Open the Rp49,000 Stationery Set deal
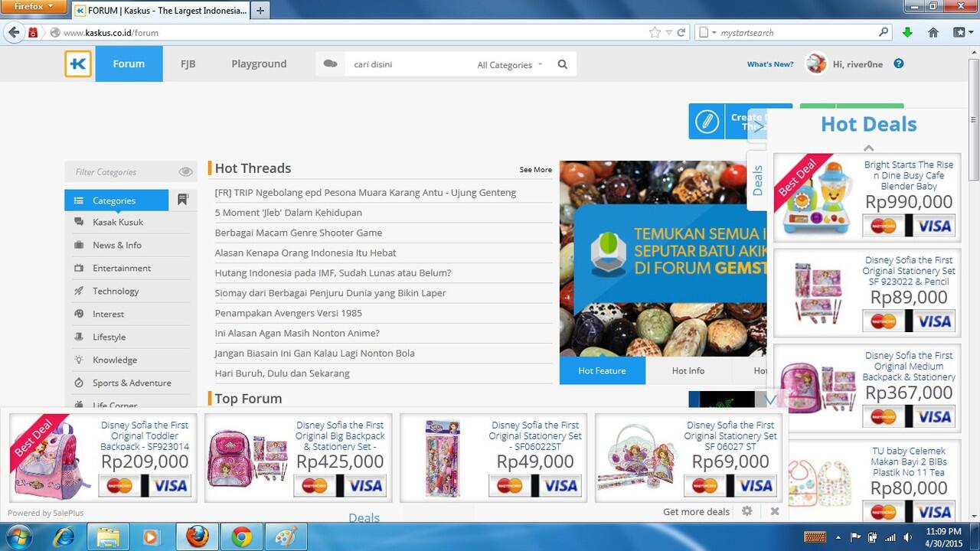Screen dimensions: 980x551 [x=493, y=458]
